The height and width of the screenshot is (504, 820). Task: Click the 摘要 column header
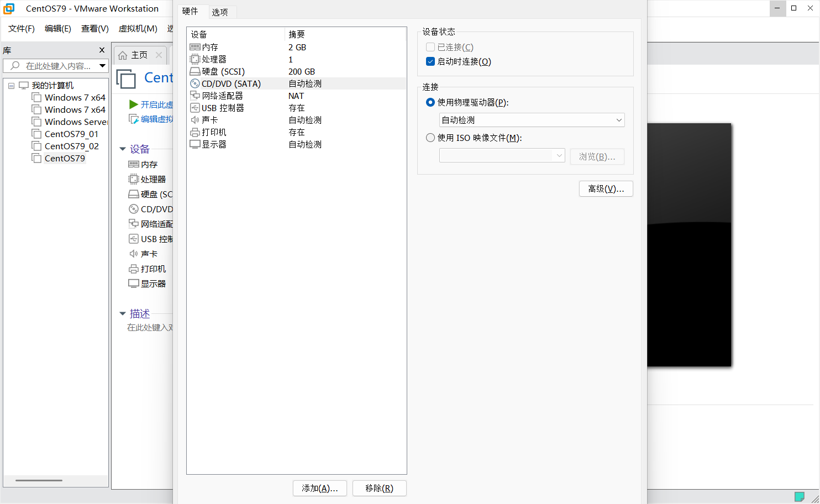(x=346, y=34)
